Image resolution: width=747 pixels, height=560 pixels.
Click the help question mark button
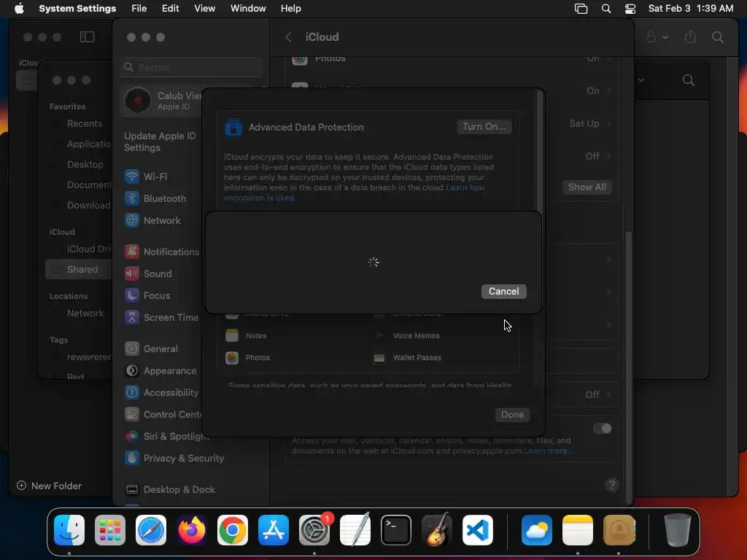coord(612,485)
